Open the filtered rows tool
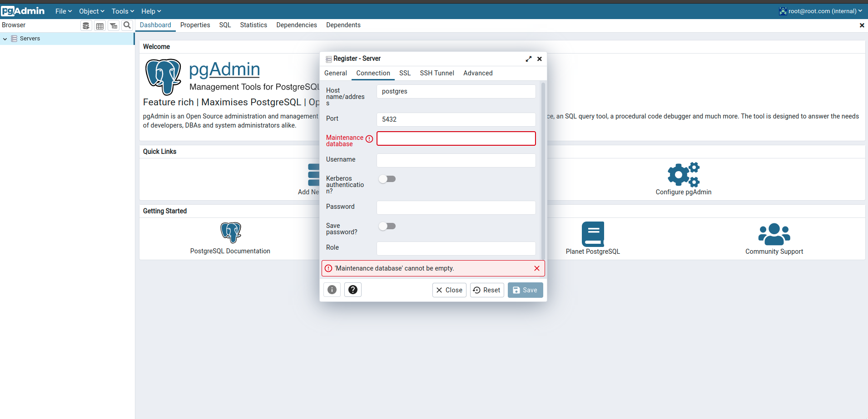The width and height of the screenshot is (868, 419). 113,25
